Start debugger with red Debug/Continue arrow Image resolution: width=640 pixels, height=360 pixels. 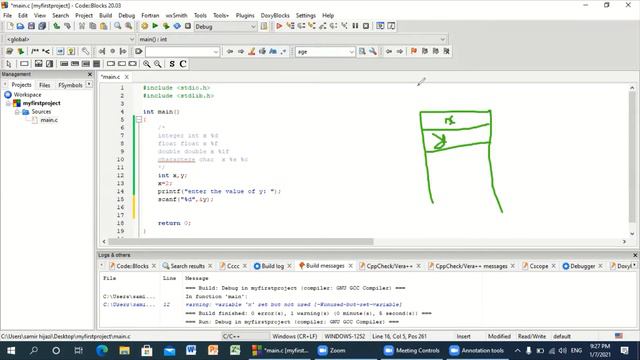click(x=279, y=26)
